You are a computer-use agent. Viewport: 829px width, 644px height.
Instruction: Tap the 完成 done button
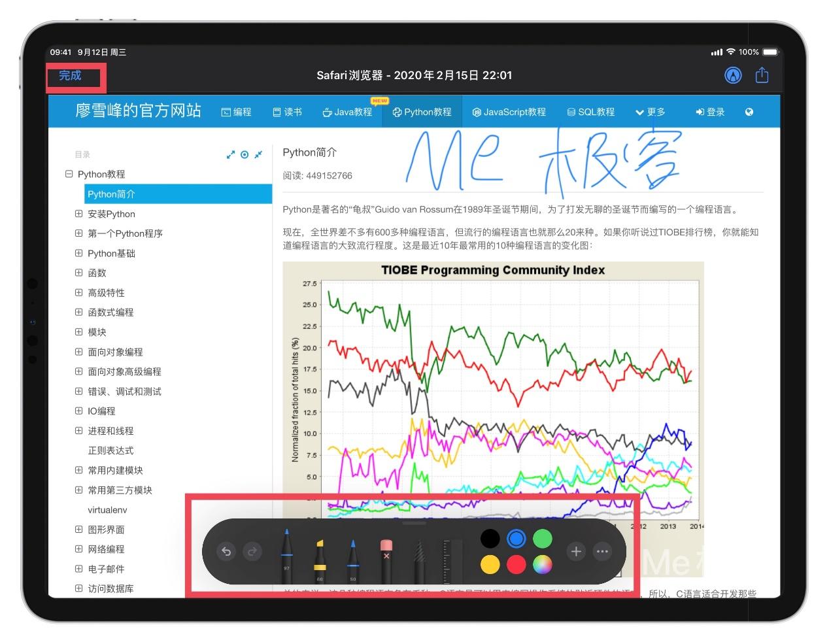70,76
